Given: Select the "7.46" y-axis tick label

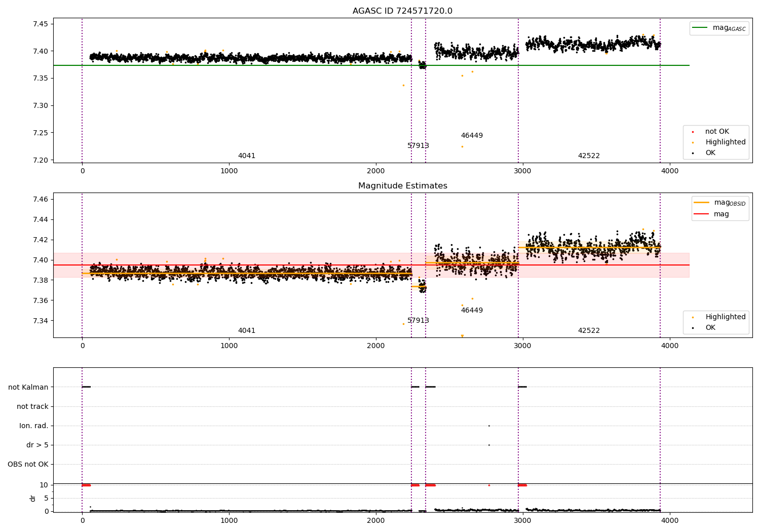Looking at the screenshot, I should point(41,199).
